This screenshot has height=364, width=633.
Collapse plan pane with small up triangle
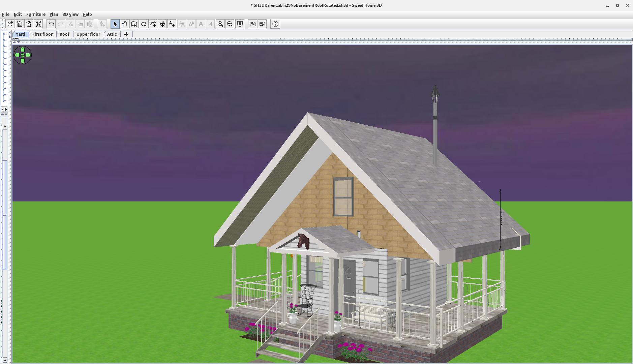(x=14, y=42)
